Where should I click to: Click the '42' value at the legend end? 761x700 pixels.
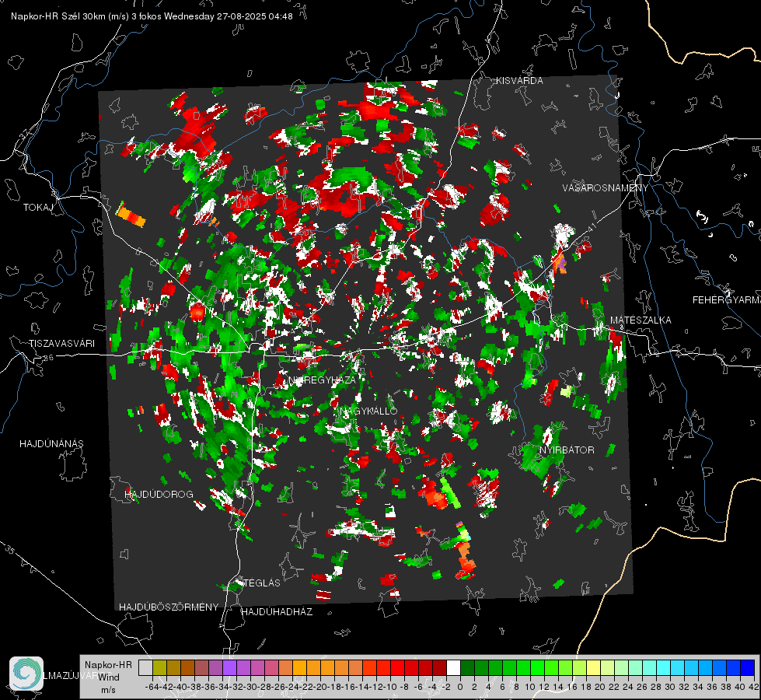(753, 687)
